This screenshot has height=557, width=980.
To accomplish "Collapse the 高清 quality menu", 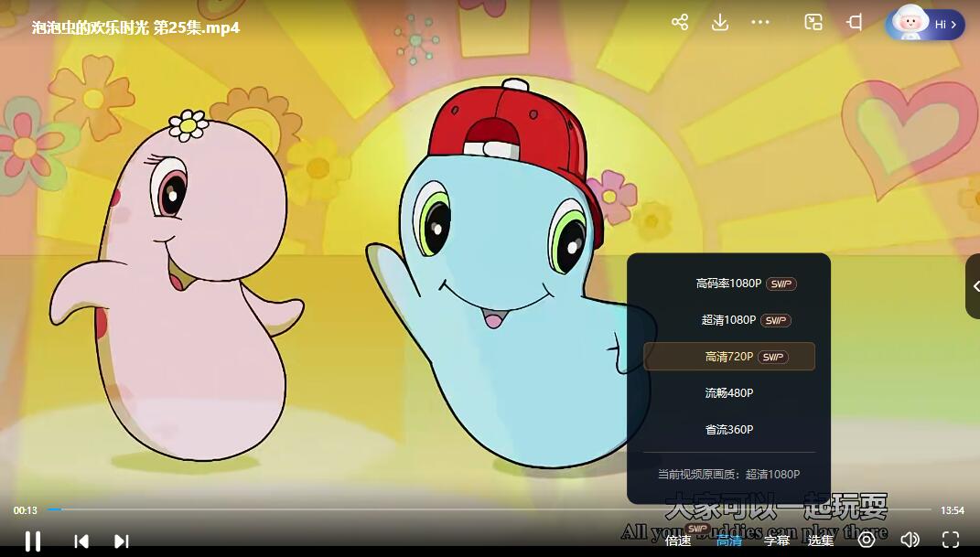I will (728, 541).
